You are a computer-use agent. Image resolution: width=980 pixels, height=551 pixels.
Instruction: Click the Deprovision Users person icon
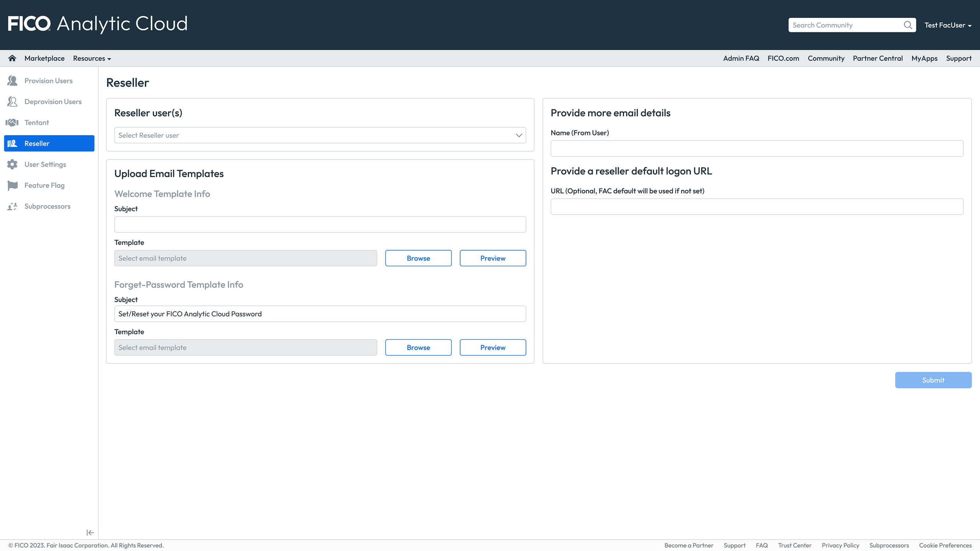point(12,102)
